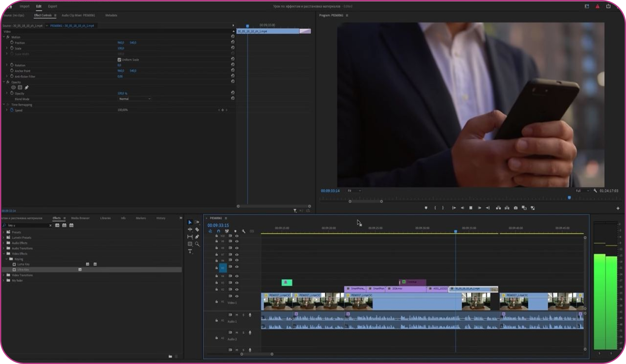
Task: Select the Pen tool in timeline toolbox
Action: click(197, 237)
